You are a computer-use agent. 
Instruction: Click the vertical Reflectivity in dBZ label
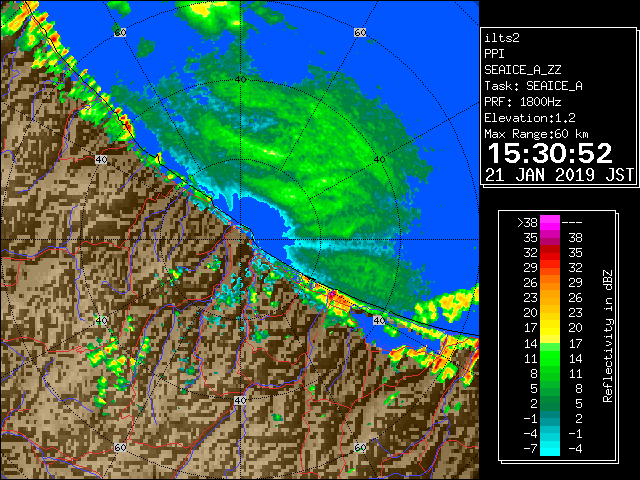[607, 336]
